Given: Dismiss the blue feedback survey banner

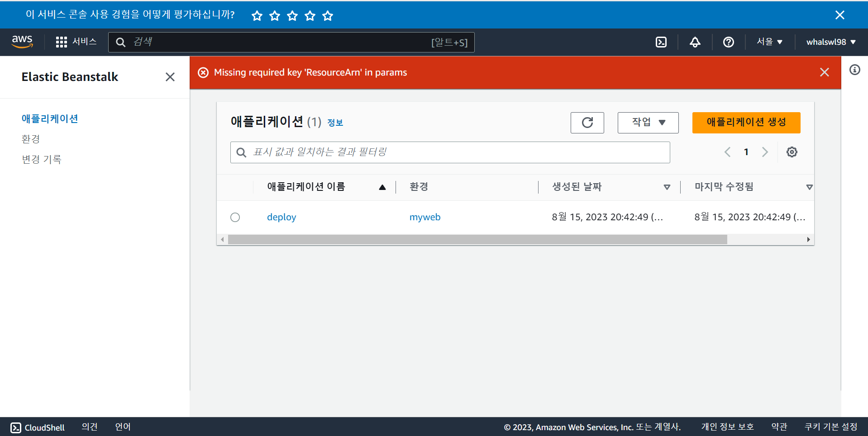Looking at the screenshot, I should [x=840, y=15].
